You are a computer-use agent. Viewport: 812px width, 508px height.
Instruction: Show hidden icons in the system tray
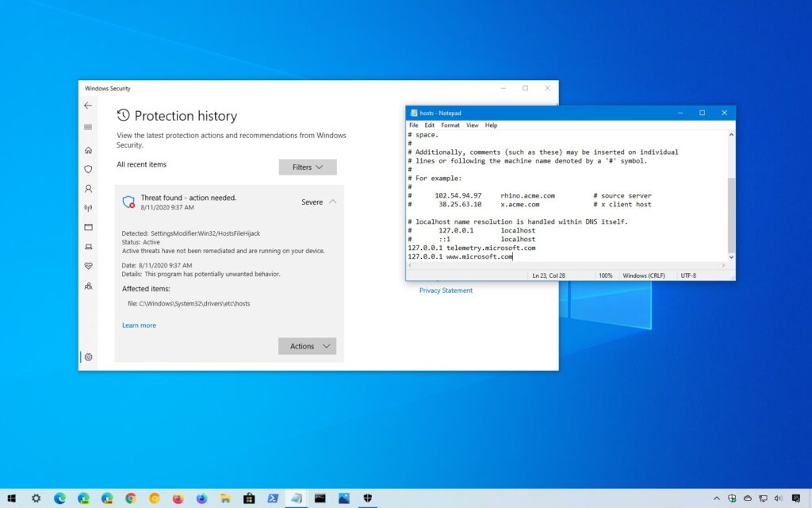point(716,498)
